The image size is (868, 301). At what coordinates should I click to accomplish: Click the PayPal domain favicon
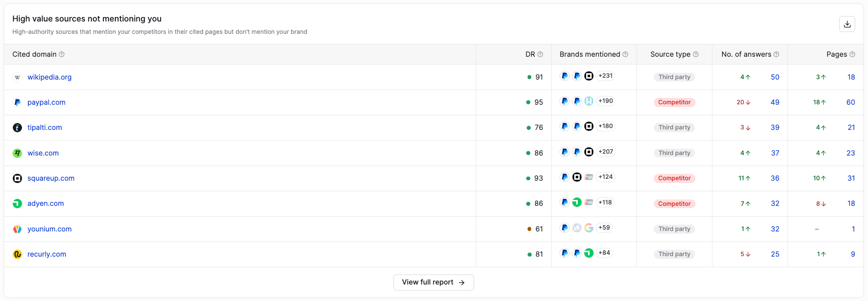[17, 102]
